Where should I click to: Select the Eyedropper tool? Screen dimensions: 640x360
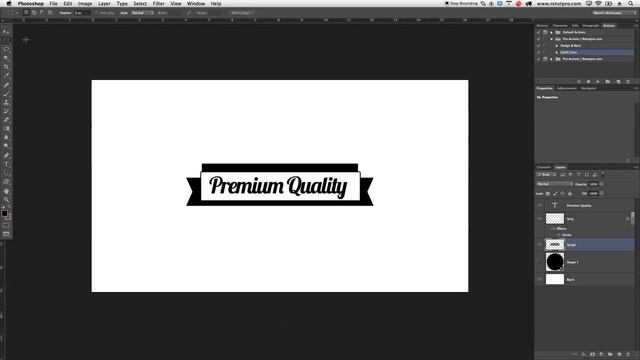pos(6,76)
